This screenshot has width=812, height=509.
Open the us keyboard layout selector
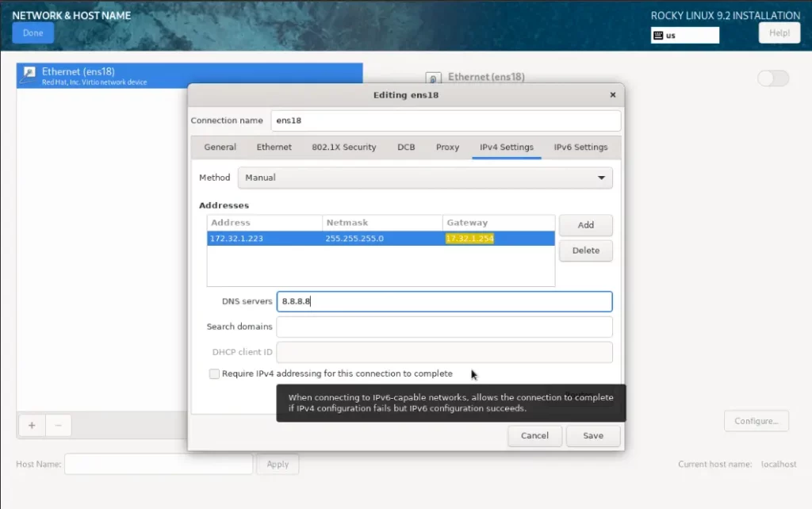tap(684, 35)
